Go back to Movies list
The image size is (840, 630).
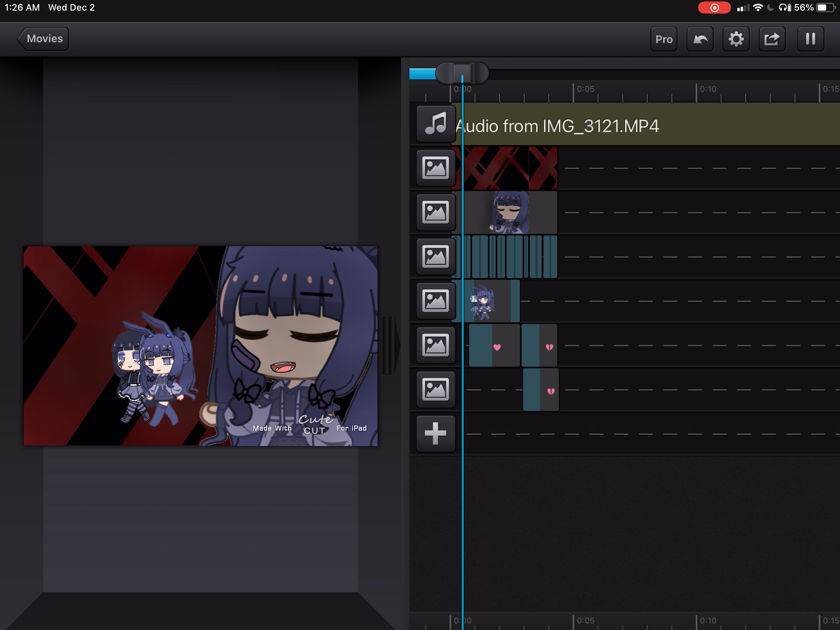(x=43, y=38)
